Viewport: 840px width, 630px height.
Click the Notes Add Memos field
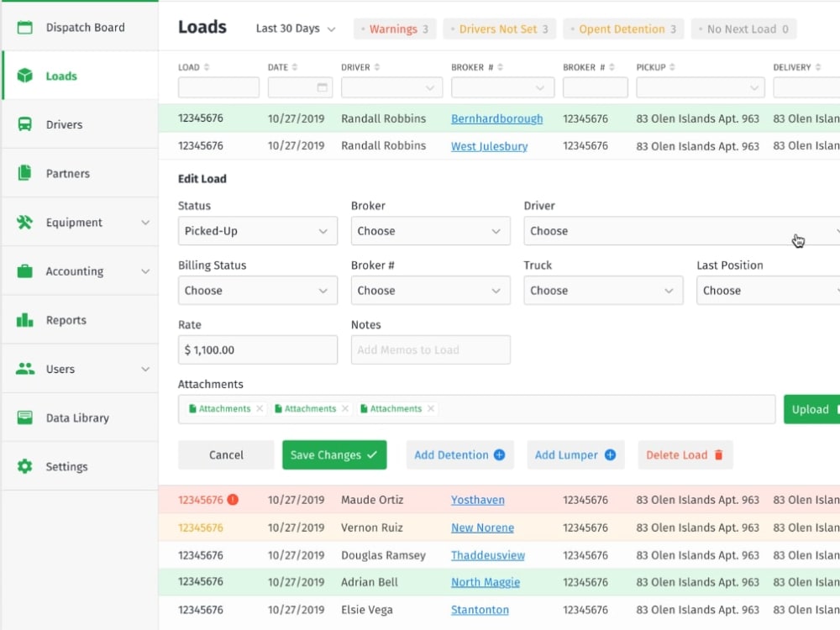pyautogui.click(x=431, y=349)
